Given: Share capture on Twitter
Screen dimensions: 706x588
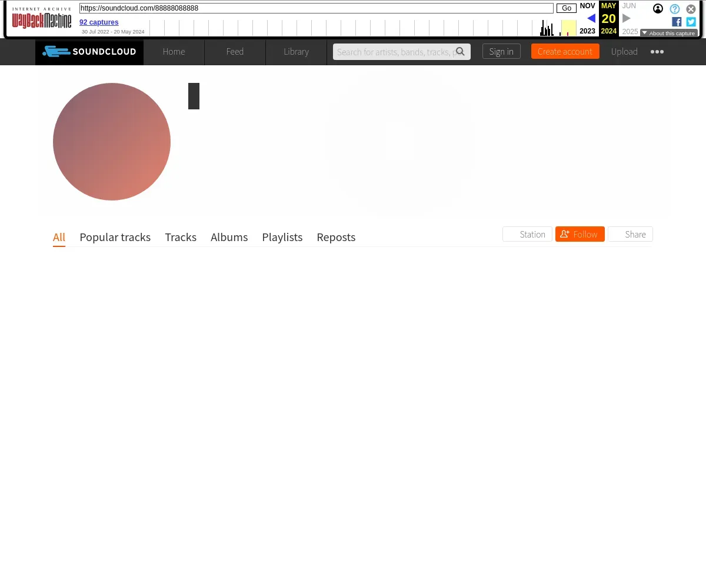Looking at the screenshot, I should [x=691, y=22].
